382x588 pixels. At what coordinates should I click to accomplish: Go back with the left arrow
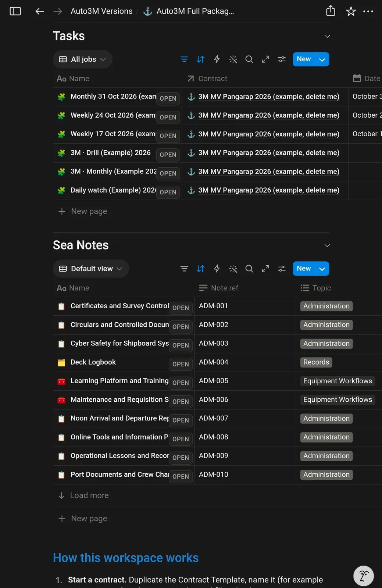pyautogui.click(x=40, y=11)
